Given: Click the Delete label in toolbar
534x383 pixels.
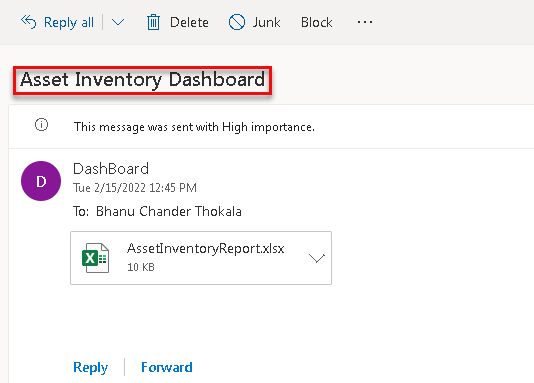Looking at the screenshot, I should (189, 23).
